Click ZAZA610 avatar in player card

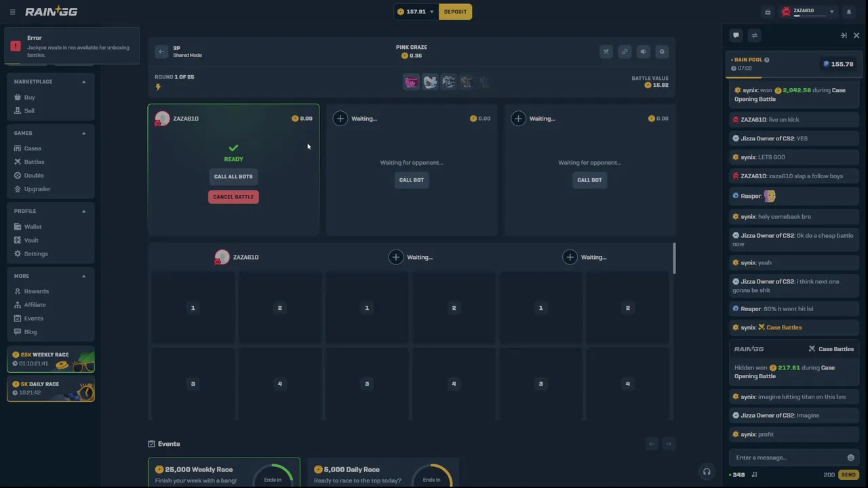click(x=162, y=119)
